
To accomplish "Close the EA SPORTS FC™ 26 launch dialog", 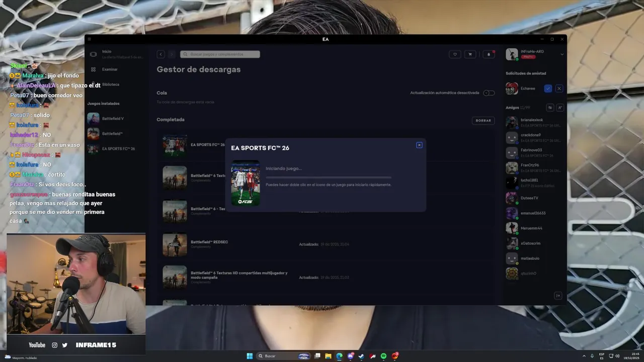I will coord(419,145).
